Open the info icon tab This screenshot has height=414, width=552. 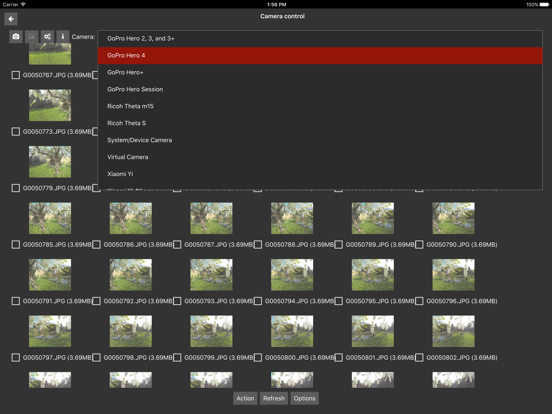(x=63, y=37)
